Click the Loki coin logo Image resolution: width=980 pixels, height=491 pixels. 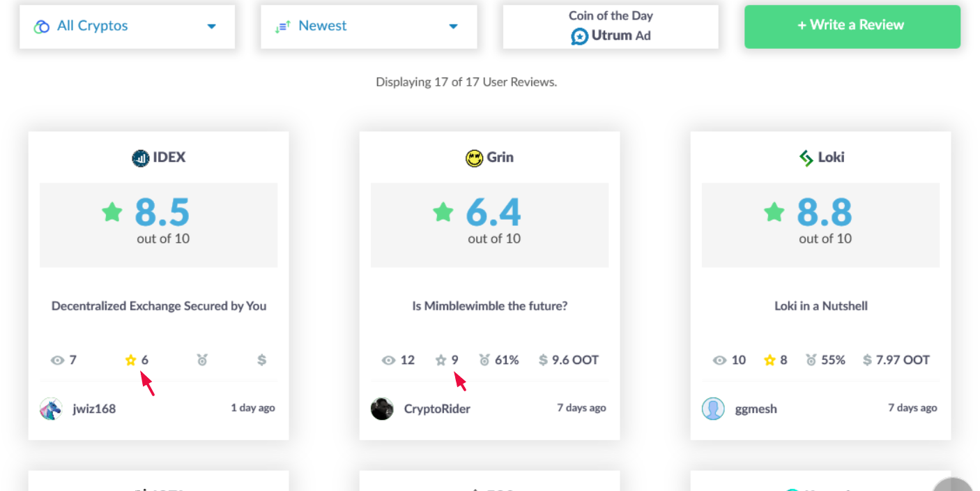coord(806,158)
